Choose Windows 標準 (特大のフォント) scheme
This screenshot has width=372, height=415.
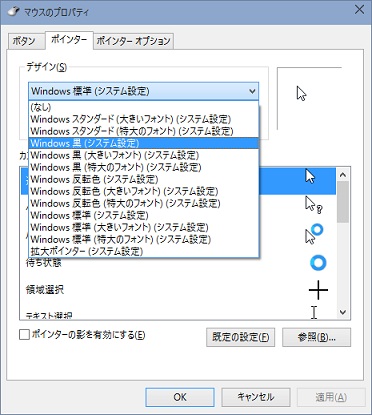[x=144, y=239]
